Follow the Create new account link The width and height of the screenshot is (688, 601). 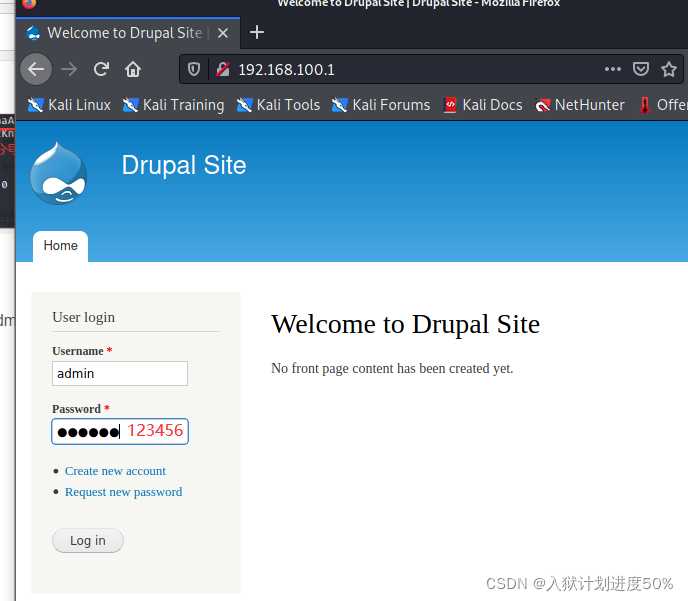[115, 471]
